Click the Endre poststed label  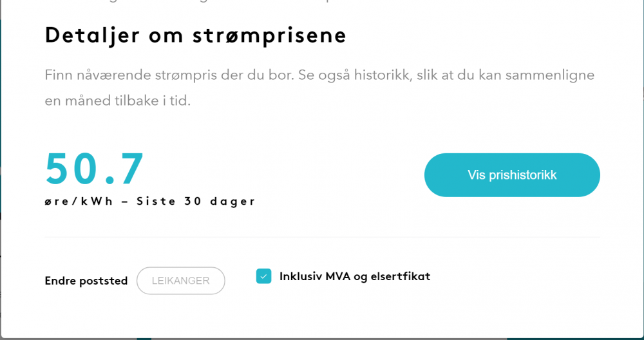pyautogui.click(x=86, y=281)
